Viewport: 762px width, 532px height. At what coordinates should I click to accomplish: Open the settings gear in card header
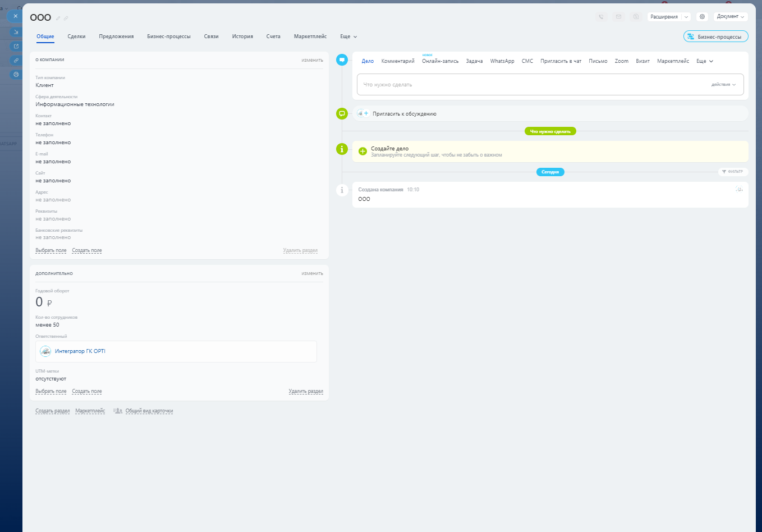click(702, 17)
